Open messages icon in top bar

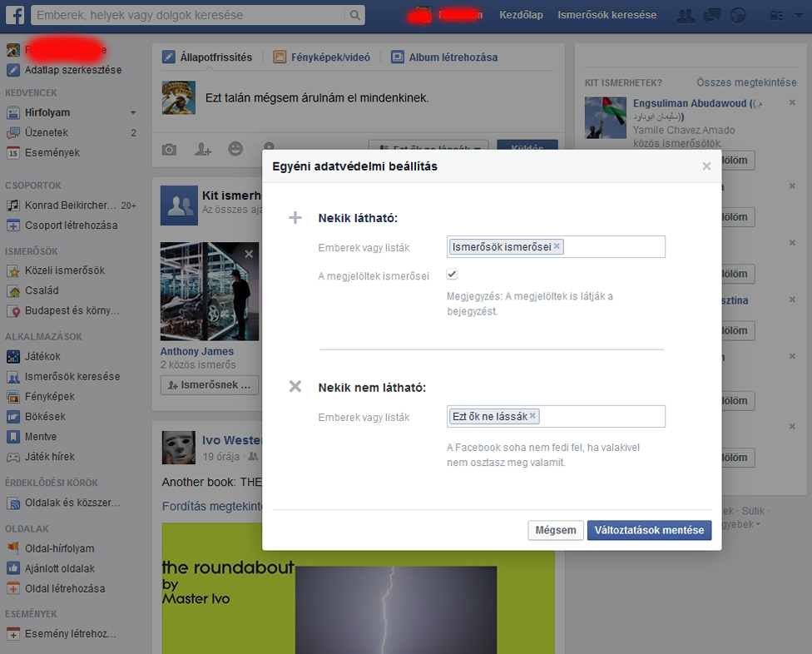point(712,15)
